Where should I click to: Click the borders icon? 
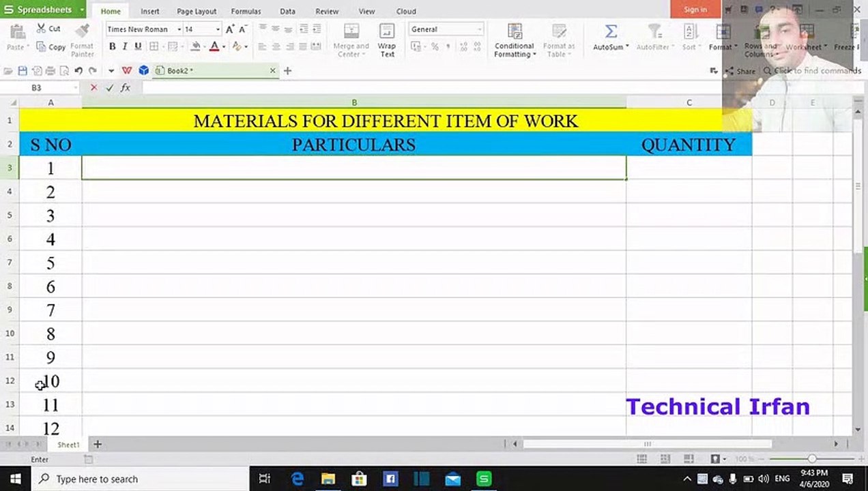tap(154, 46)
